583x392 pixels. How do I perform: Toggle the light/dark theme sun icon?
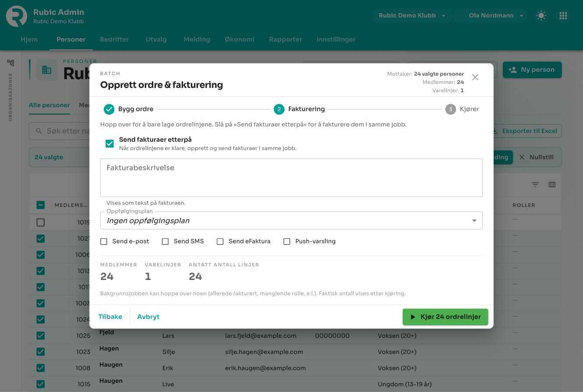tap(541, 16)
